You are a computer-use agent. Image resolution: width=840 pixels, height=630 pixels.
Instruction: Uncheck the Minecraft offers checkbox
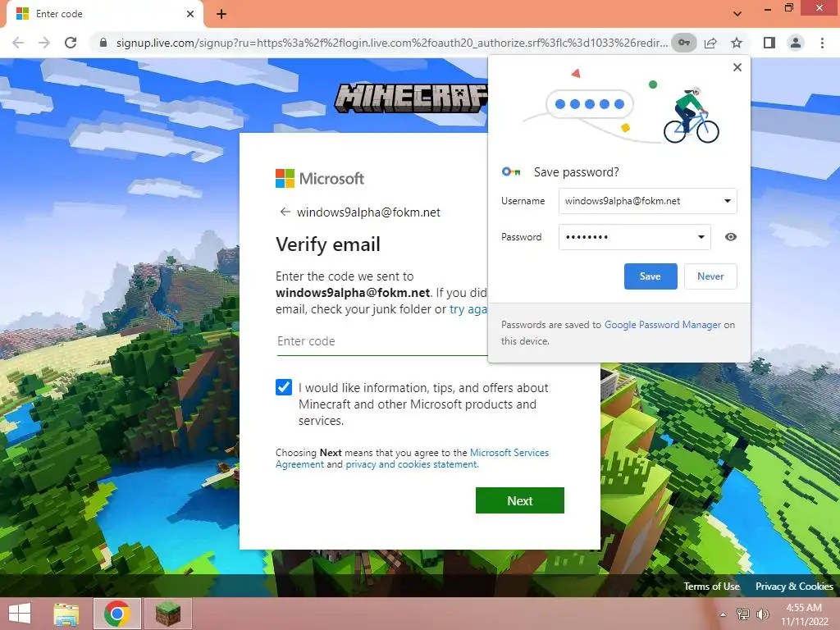coord(284,387)
